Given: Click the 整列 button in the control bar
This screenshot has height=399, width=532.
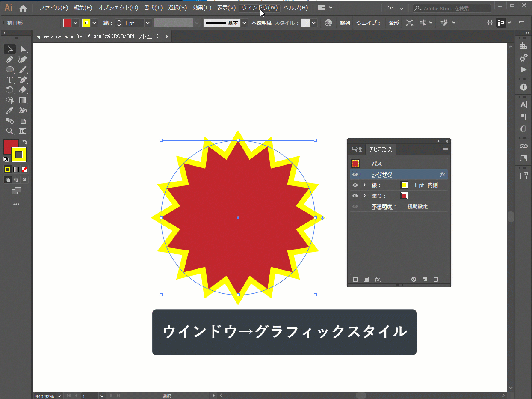Looking at the screenshot, I should click(345, 23).
